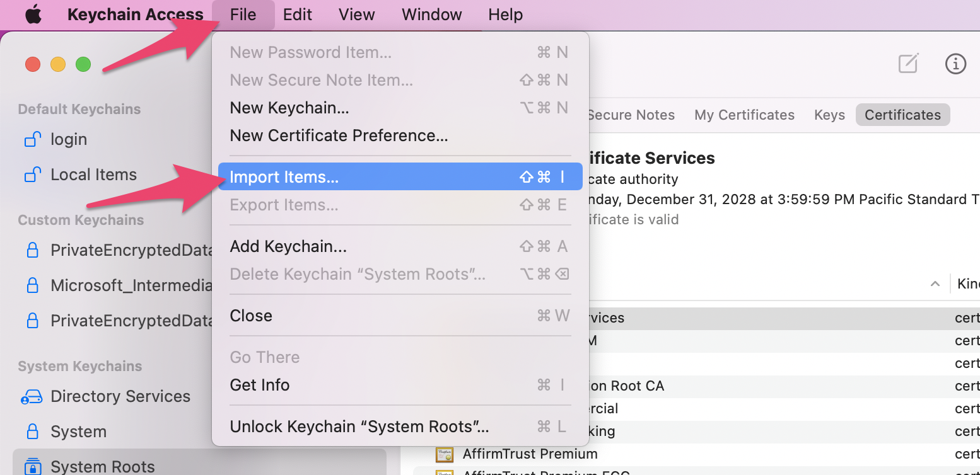Click the System keychain lock icon
The width and height of the screenshot is (980, 475).
(x=32, y=432)
